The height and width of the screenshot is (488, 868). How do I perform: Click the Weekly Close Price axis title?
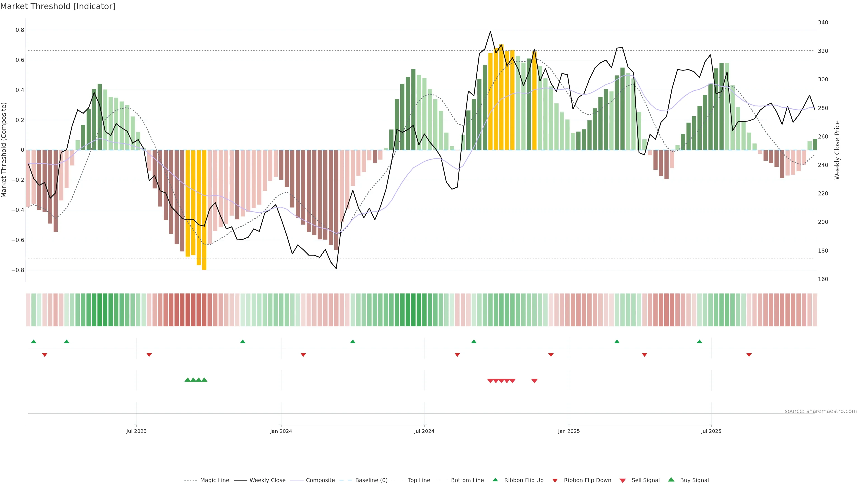(837, 150)
